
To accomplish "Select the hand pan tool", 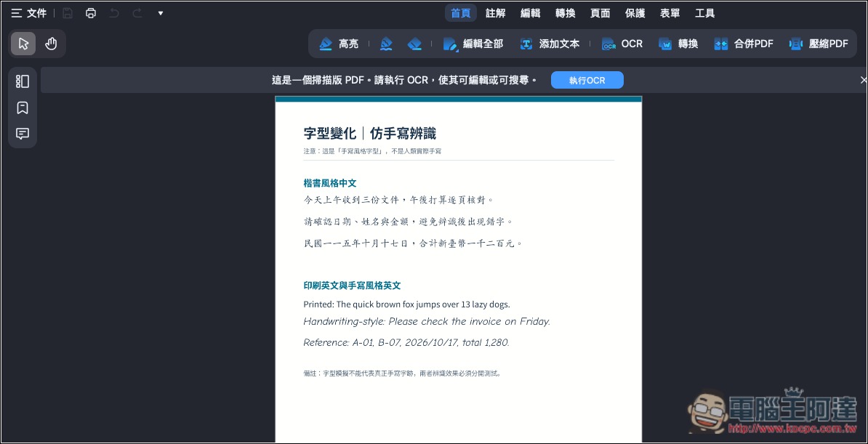I will tap(51, 44).
